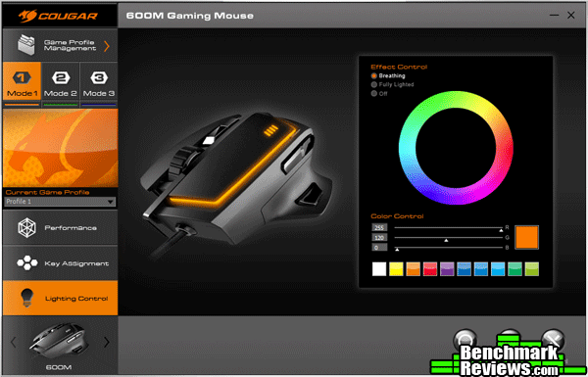Click the R value field showing 255
The width and height of the screenshot is (588, 377).
pos(379,227)
